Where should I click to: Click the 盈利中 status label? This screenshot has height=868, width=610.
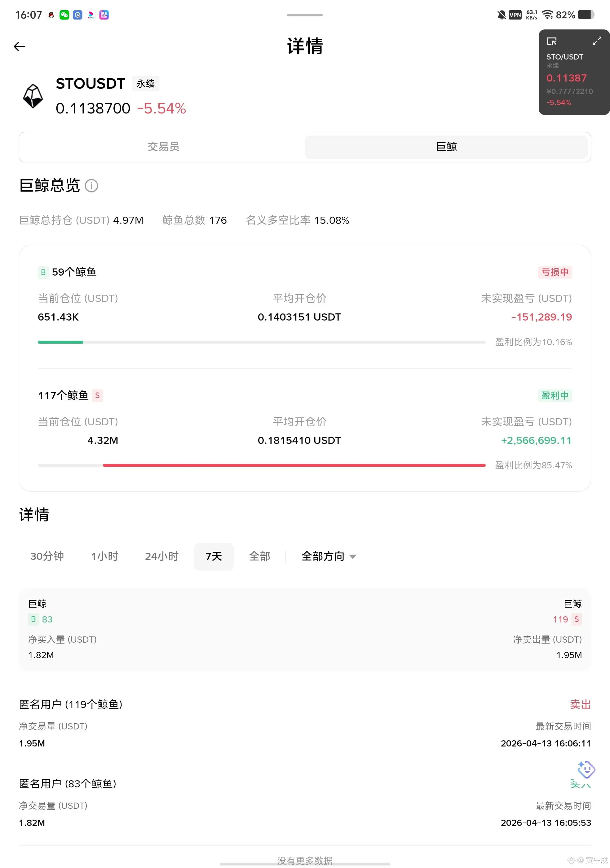coord(555,396)
